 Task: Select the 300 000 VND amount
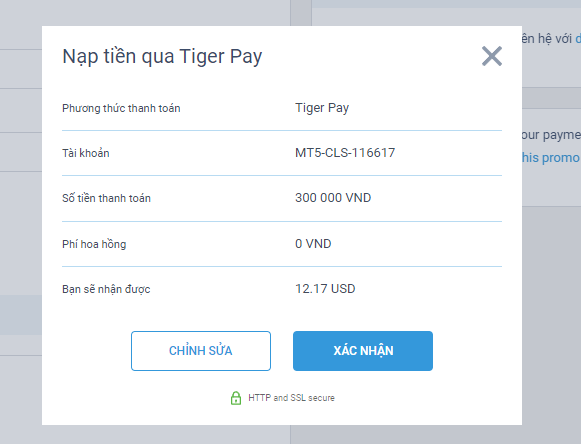tap(333, 198)
